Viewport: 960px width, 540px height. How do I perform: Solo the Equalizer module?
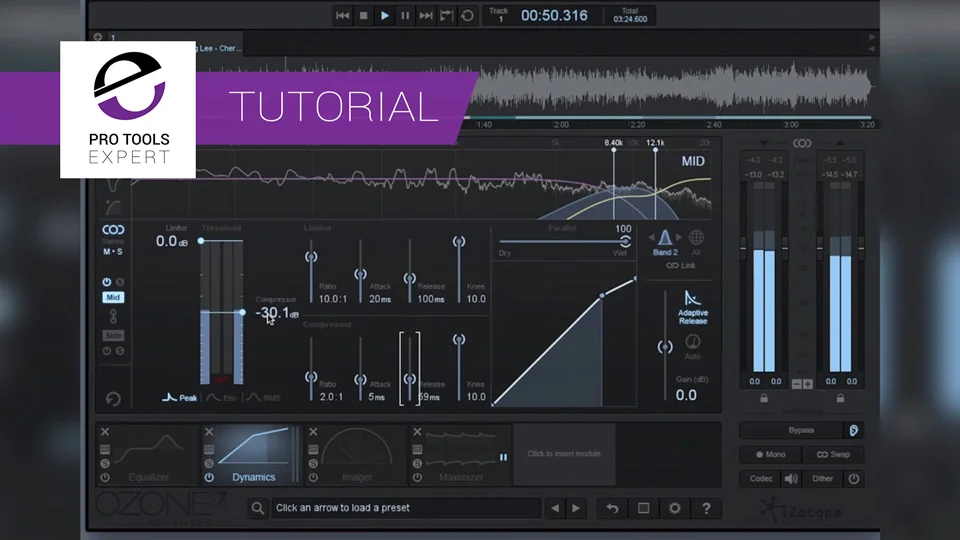coord(105,463)
